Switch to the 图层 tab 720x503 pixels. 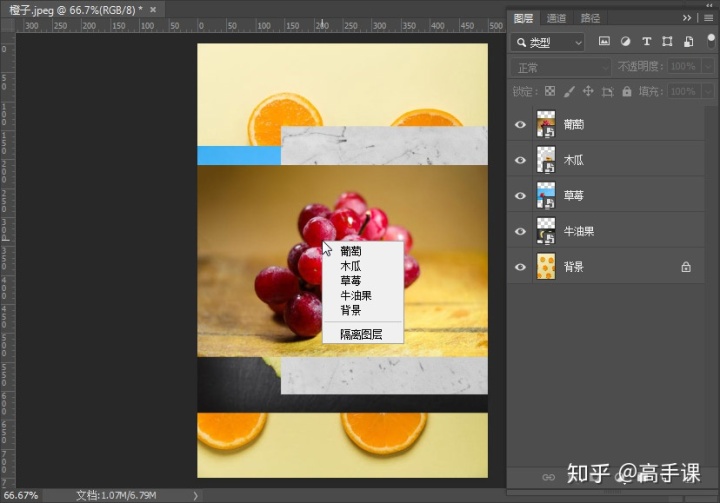(523, 18)
